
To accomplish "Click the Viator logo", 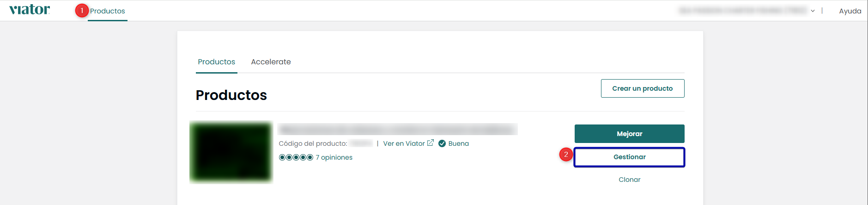I will 30,10.
